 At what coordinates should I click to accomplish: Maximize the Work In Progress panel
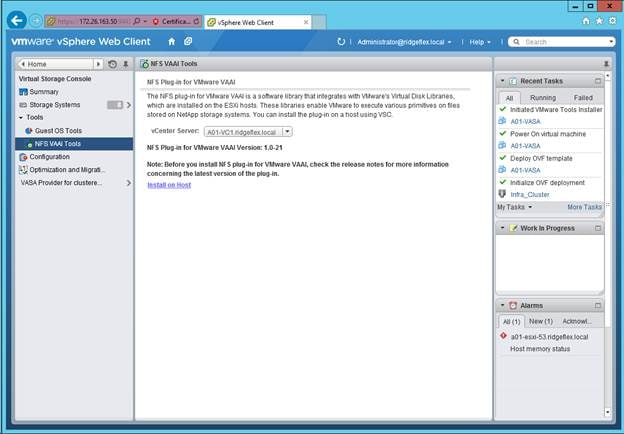click(x=598, y=228)
